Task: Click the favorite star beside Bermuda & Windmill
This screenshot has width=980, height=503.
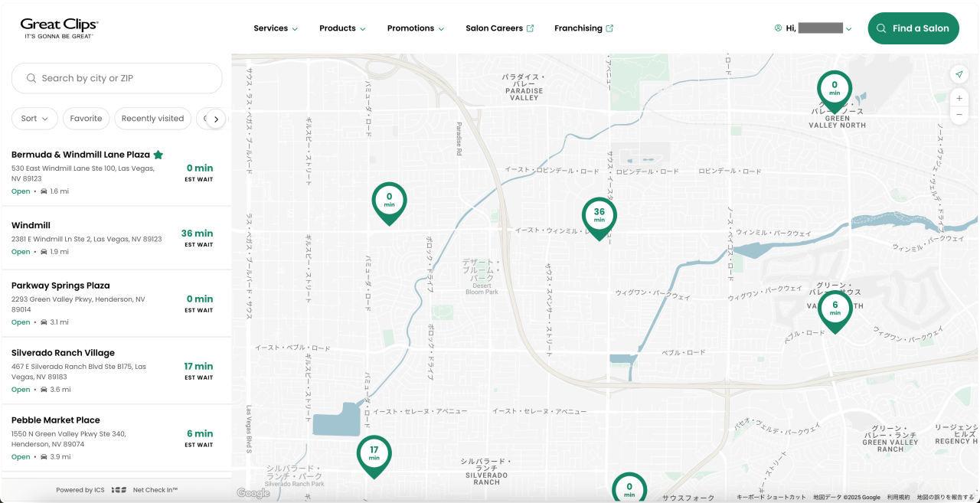Action: (158, 155)
